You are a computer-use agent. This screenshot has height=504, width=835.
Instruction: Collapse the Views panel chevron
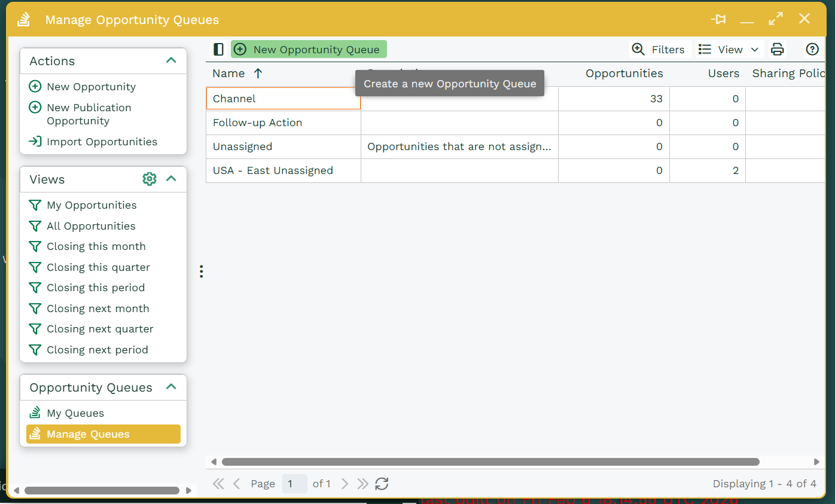[x=171, y=179]
